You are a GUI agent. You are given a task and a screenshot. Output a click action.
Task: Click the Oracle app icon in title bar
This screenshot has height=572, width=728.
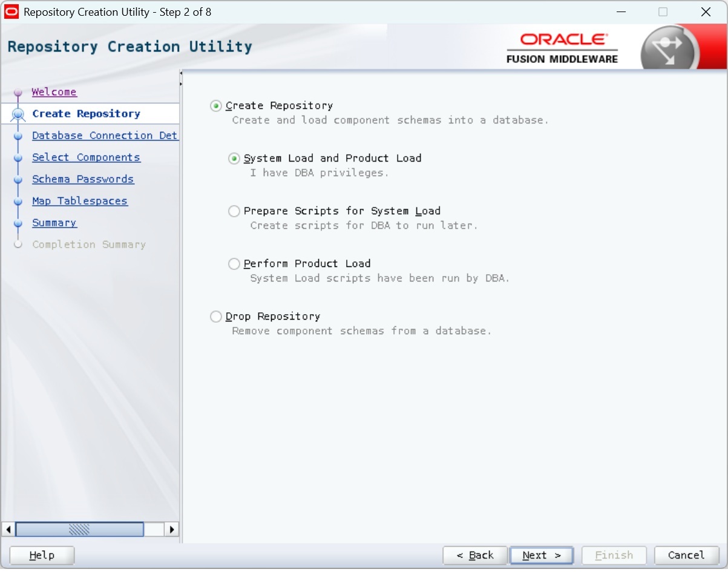click(x=11, y=12)
